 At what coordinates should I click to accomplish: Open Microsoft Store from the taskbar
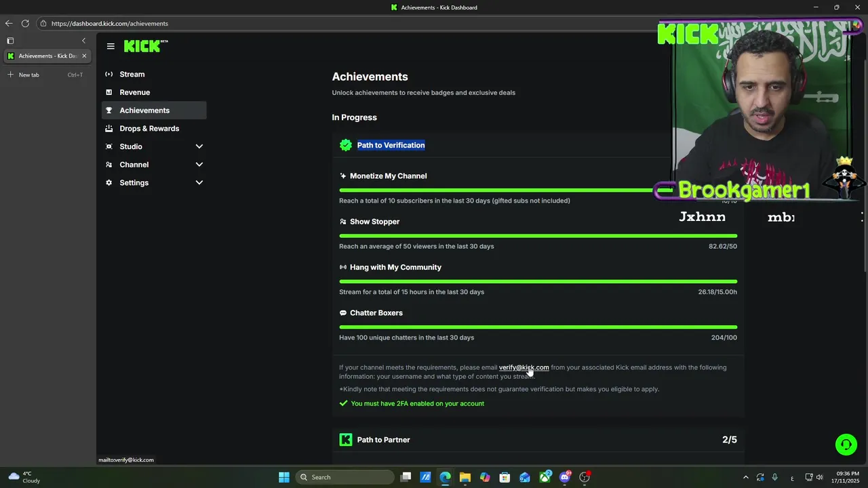505,477
